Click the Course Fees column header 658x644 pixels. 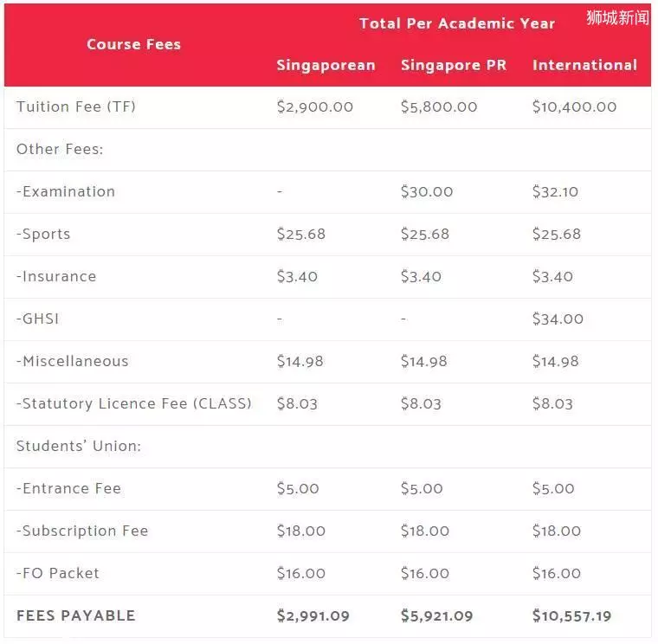click(x=133, y=44)
